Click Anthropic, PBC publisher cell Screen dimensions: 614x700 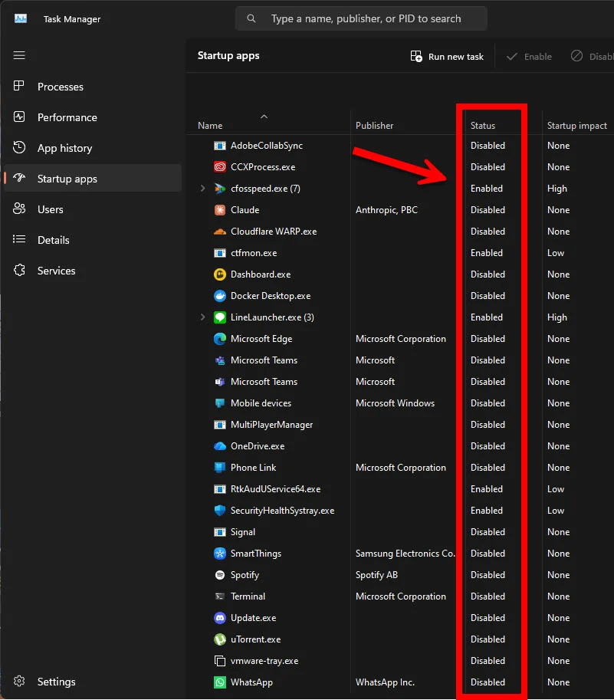(386, 210)
